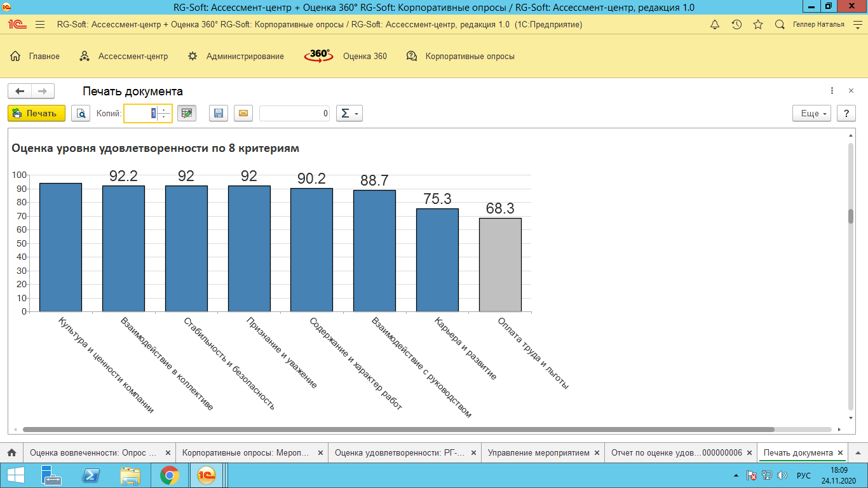Image resolution: width=868 pixels, height=488 pixels.
Task: Click the Google Chrome taskbar icon
Action: 169,475
